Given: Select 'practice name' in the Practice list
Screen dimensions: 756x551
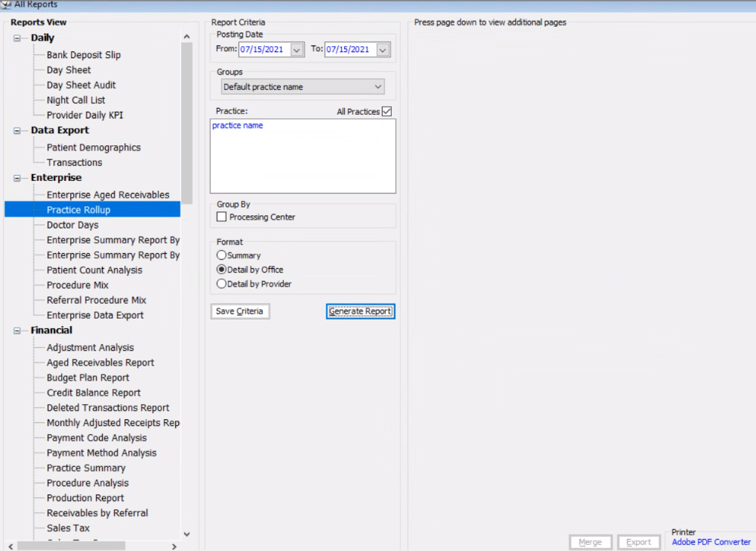Looking at the screenshot, I should [237, 125].
